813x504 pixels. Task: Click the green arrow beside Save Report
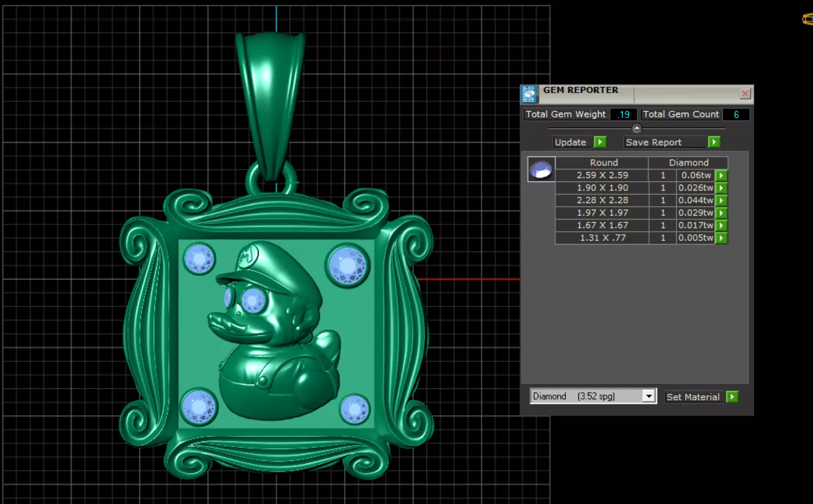714,142
